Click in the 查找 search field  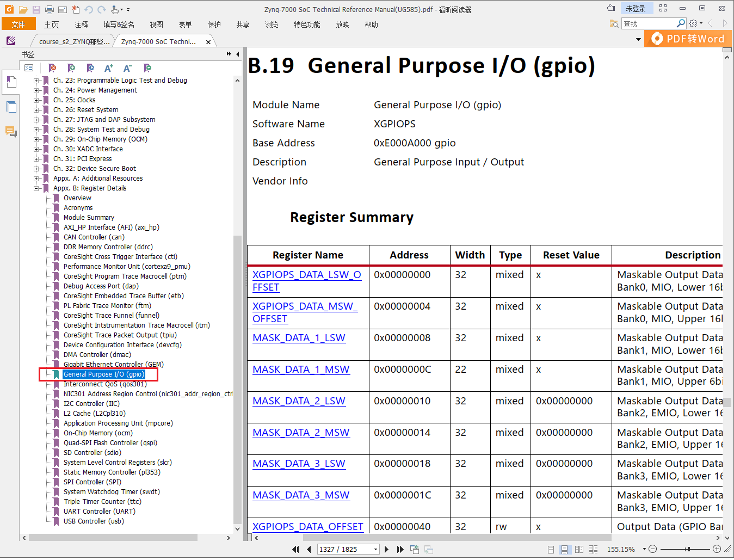(650, 23)
